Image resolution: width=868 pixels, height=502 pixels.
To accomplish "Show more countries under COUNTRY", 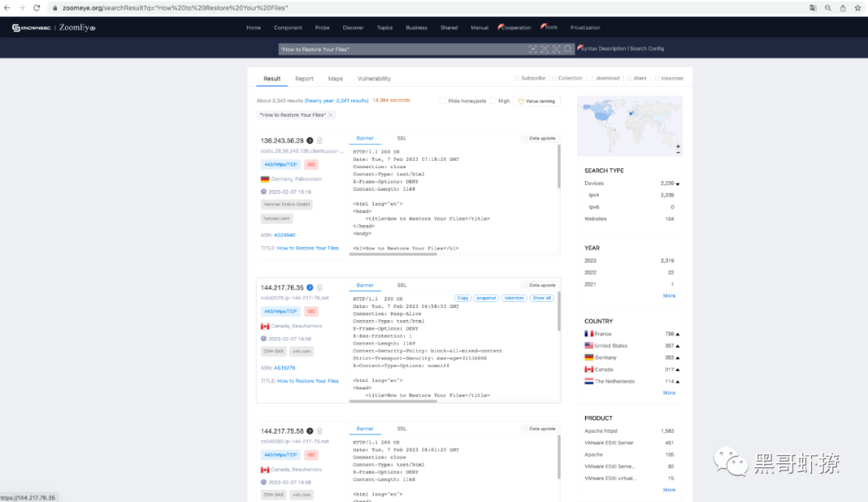I will click(669, 393).
